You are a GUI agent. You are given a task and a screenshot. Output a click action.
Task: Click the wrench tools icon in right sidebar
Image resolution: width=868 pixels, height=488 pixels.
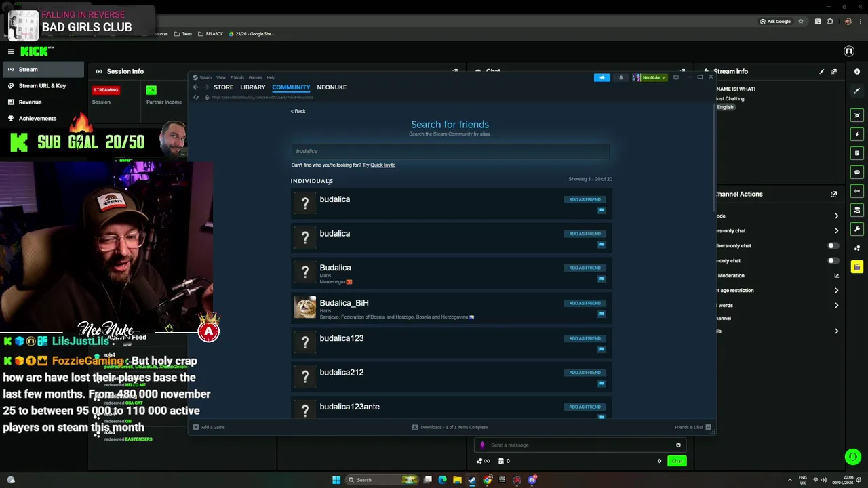pos(857,229)
